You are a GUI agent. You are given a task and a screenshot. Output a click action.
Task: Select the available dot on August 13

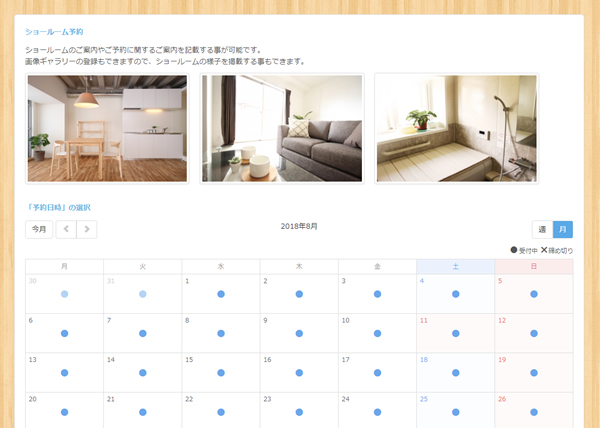65,372
